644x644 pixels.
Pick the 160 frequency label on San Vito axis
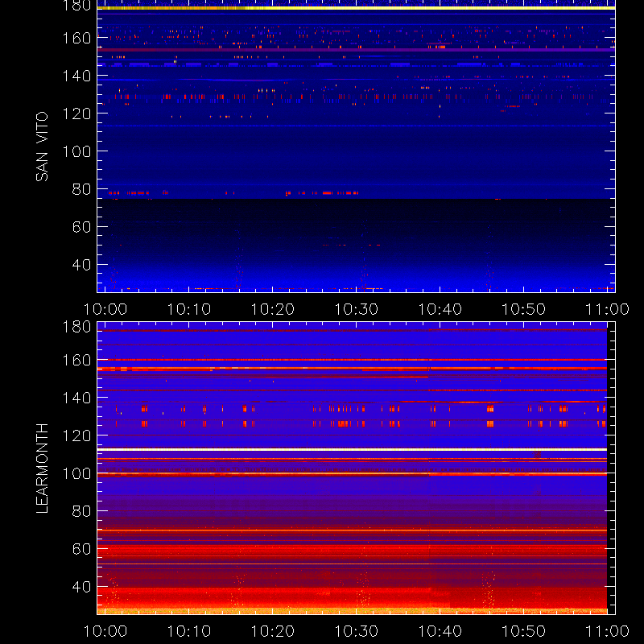pos(76,38)
